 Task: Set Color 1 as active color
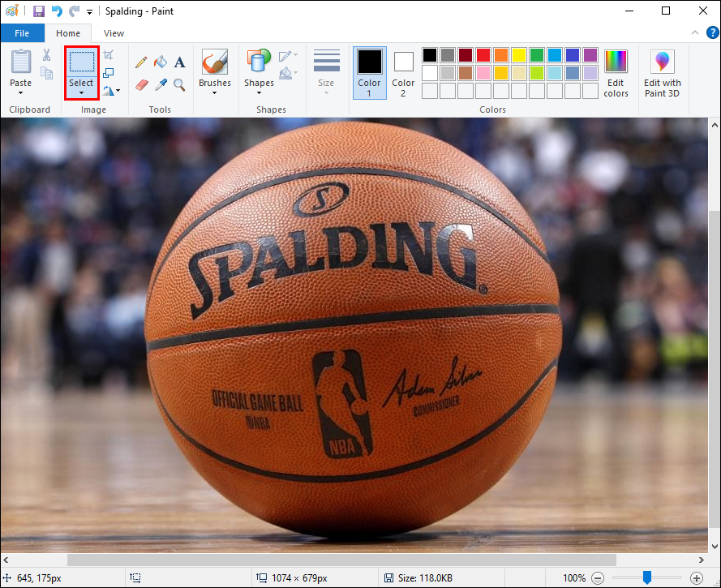pyautogui.click(x=369, y=72)
